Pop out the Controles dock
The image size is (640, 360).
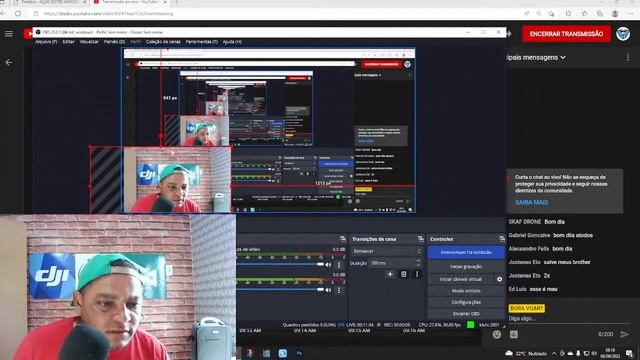pos(502,239)
